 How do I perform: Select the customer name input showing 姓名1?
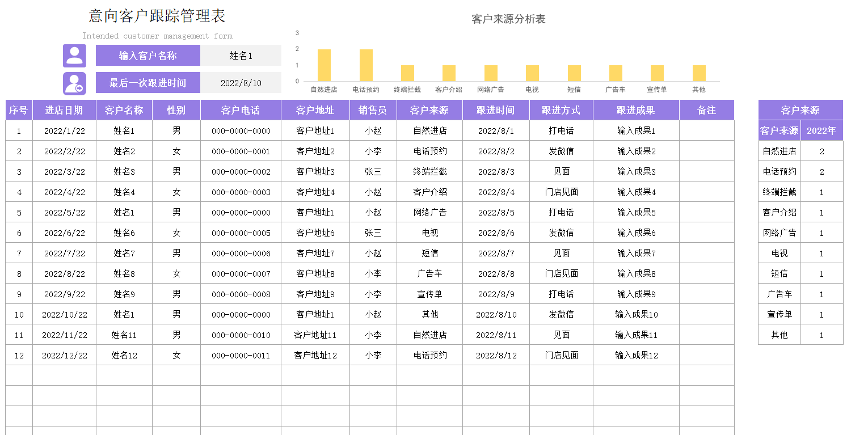tap(241, 56)
